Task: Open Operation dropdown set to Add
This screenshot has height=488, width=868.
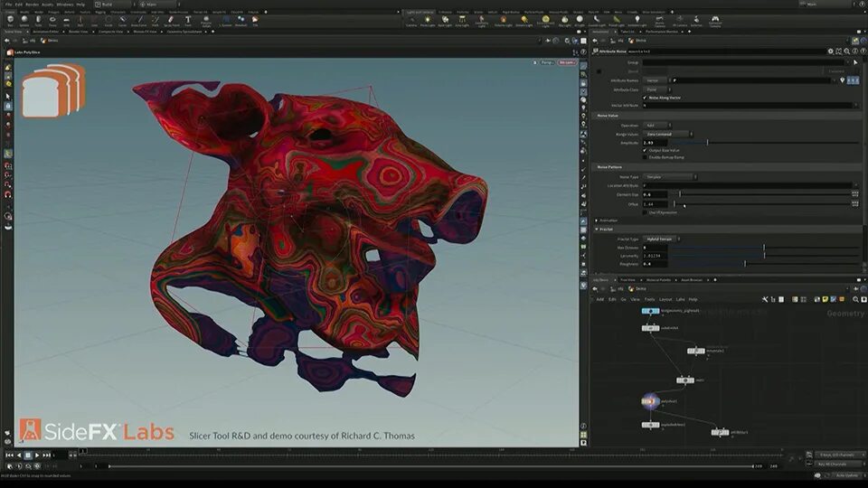Action: point(656,125)
